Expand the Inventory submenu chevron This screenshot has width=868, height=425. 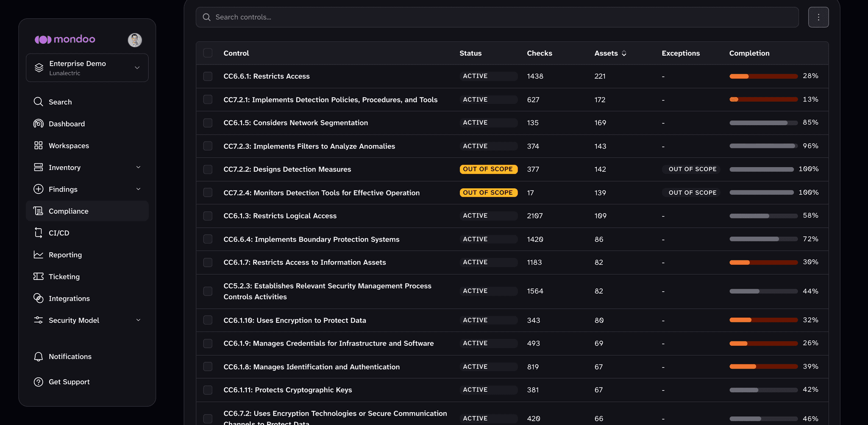pos(138,167)
